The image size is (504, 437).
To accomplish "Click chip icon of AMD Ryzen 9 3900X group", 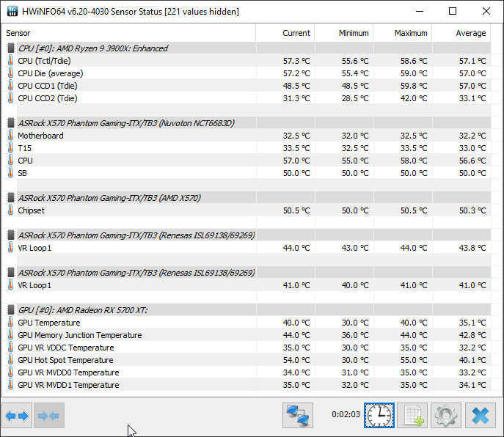I will [x=11, y=48].
